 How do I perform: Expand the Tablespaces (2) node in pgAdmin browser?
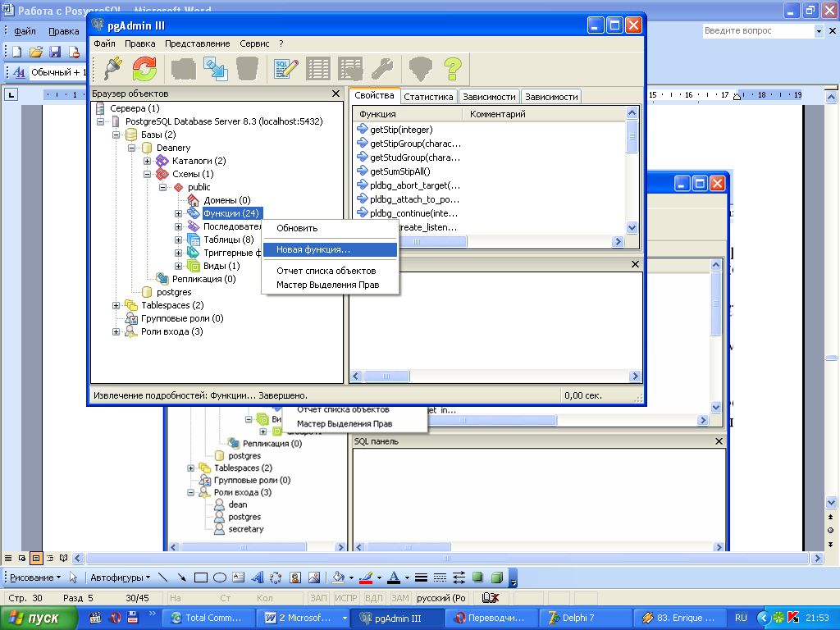pyautogui.click(x=116, y=305)
